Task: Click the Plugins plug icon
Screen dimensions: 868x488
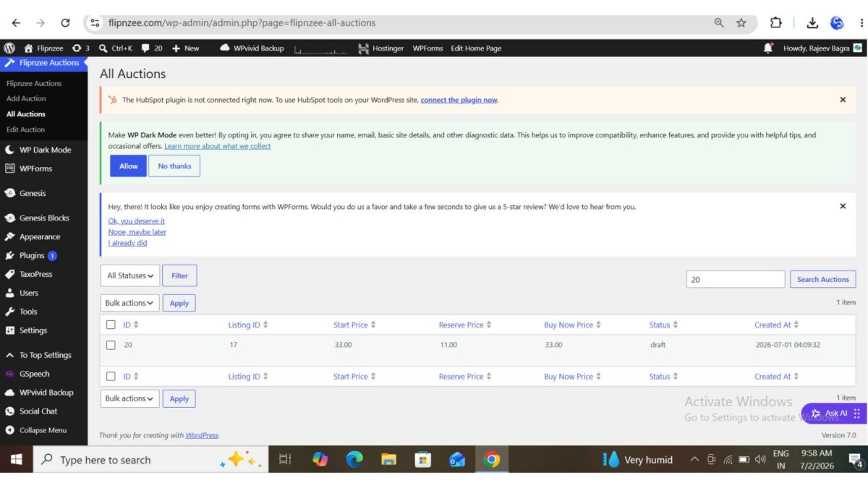Action: tap(9, 255)
